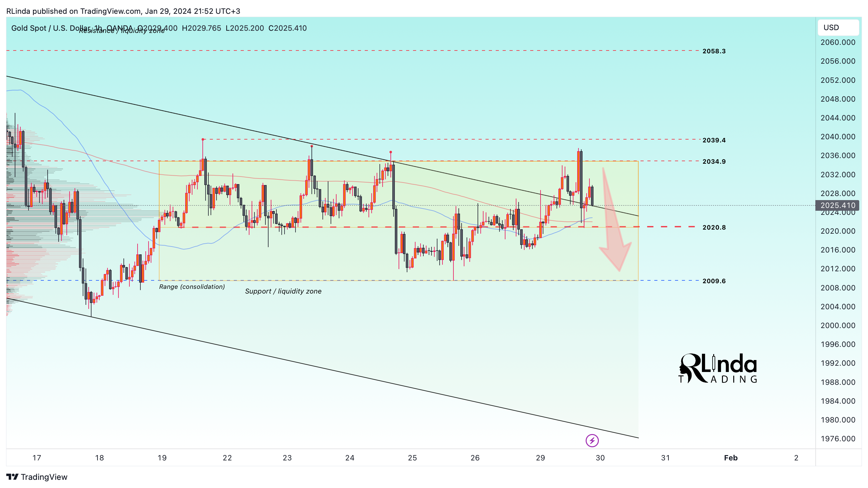Screen dimensions: 868x488
Task: Click the 'Resistance / liquidity zone' annotation
Action: [122, 31]
